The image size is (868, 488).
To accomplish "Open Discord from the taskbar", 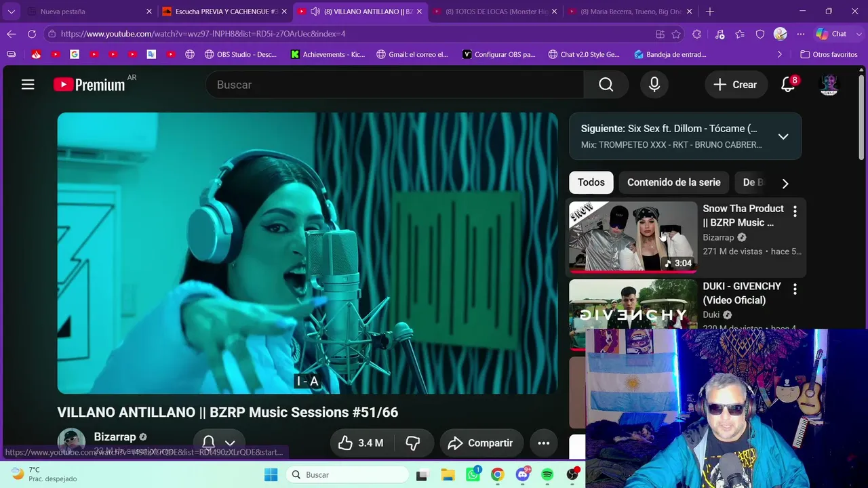I will (x=522, y=474).
